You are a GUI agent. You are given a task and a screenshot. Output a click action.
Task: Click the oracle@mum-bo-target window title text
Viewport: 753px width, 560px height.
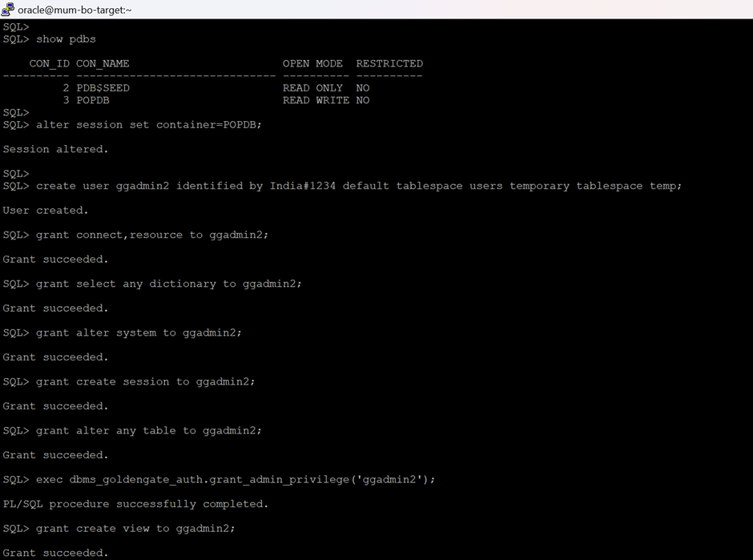(x=74, y=10)
